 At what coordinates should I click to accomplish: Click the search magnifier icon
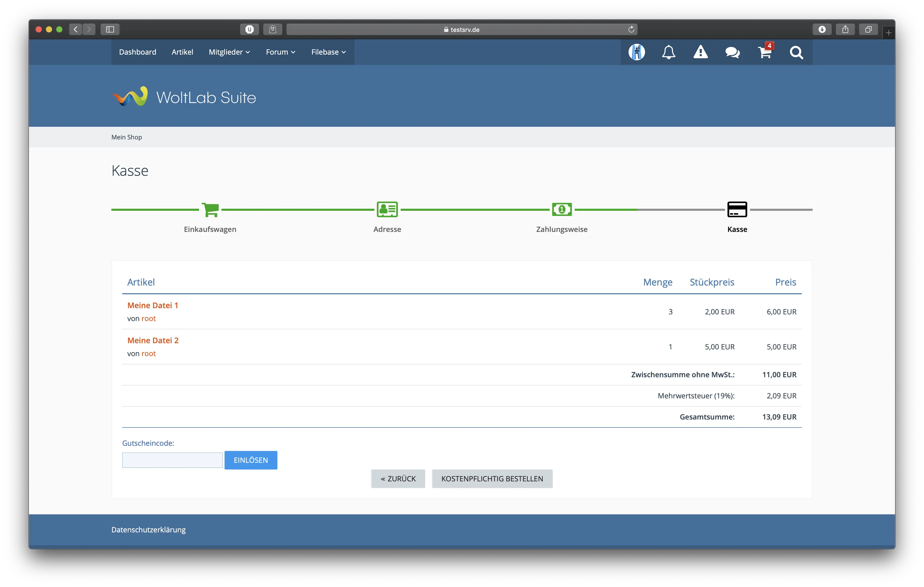pyautogui.click(x=796, y=52)
